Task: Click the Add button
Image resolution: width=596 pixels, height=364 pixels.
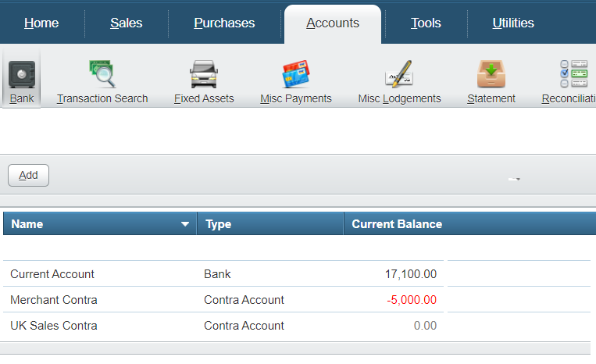Action: (28, 176)
